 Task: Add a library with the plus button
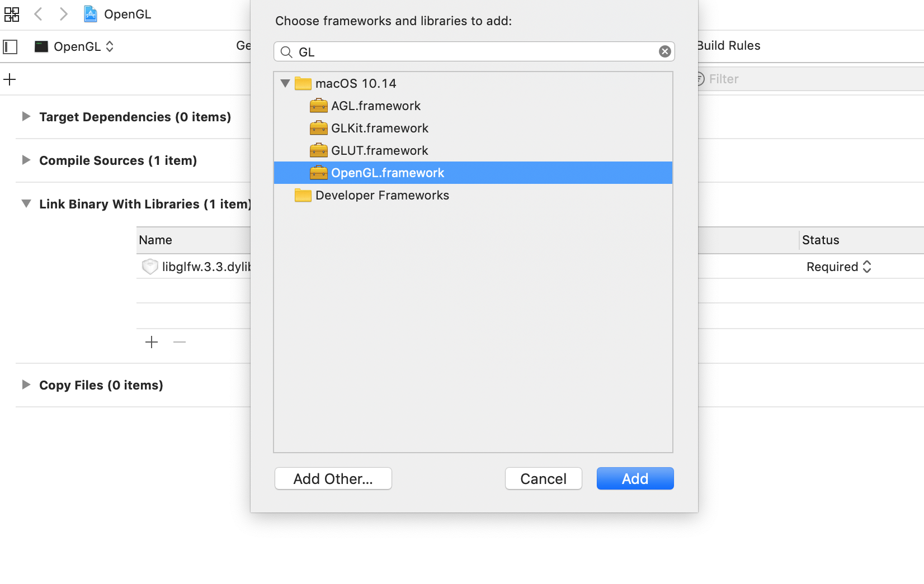(x=151, y=342)
